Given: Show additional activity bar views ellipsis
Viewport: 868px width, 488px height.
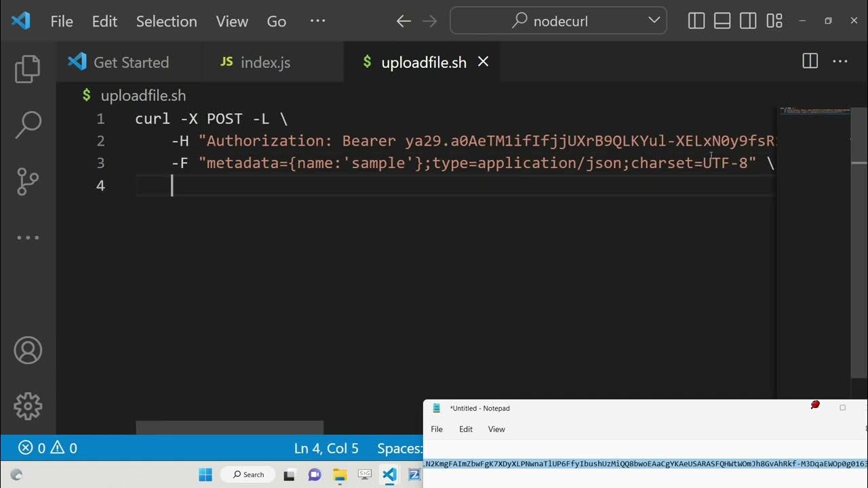Looking at the screenshot, I should click(28, 238).
